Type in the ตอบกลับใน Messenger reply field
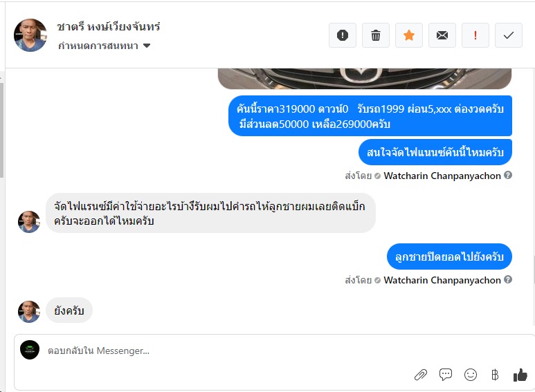The image size is (535, 392). 208,351
